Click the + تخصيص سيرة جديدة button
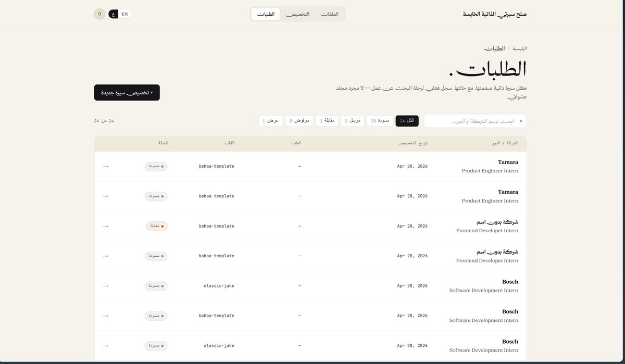This screenshot has width=625, height=364. click(127, 93)
